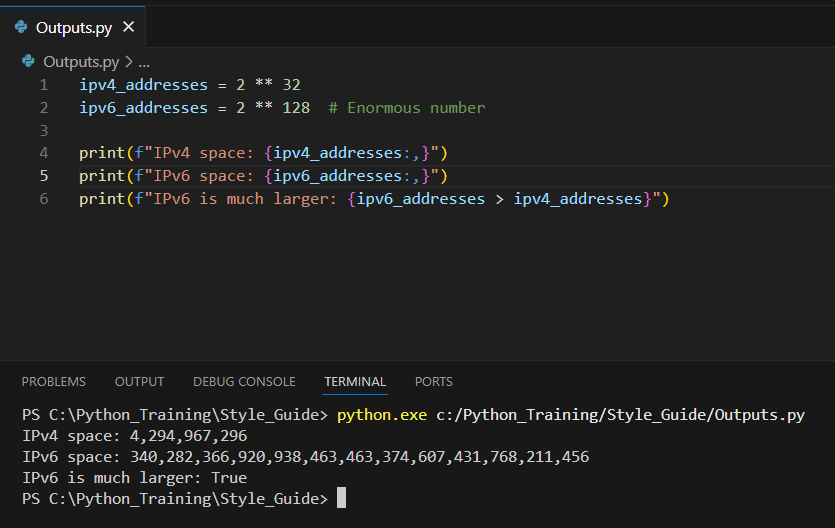This screenshot has width=835, height=528.
Task: Click 'IPv4 space:' string on line 4
Action: click(203, 153)
